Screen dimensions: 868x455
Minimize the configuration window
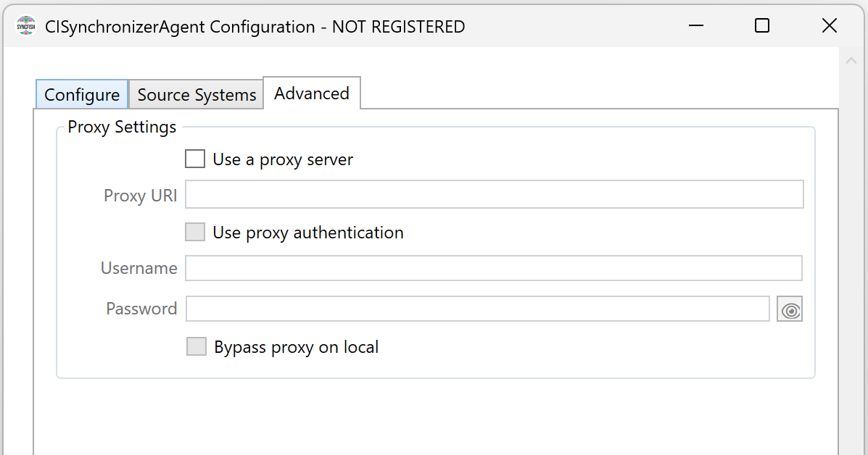point(696,26)
